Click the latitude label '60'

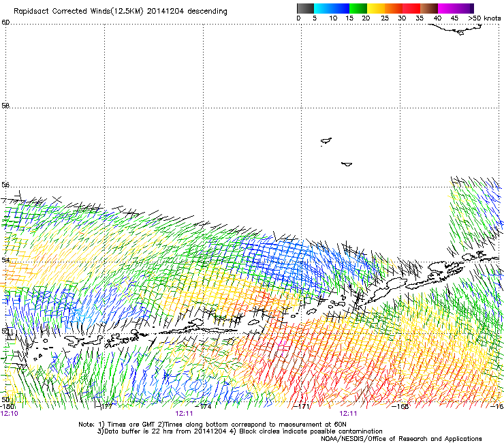tap(5, 22)
